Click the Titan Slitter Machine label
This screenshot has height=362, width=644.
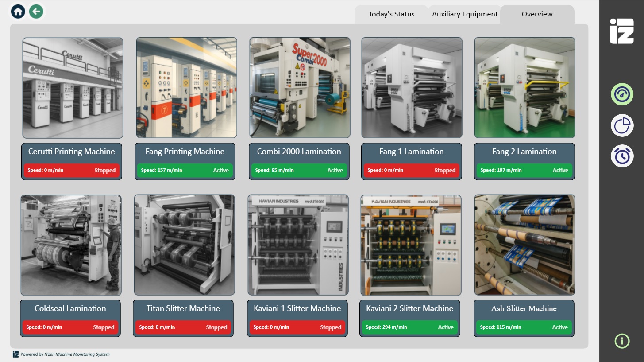point(183,308)
